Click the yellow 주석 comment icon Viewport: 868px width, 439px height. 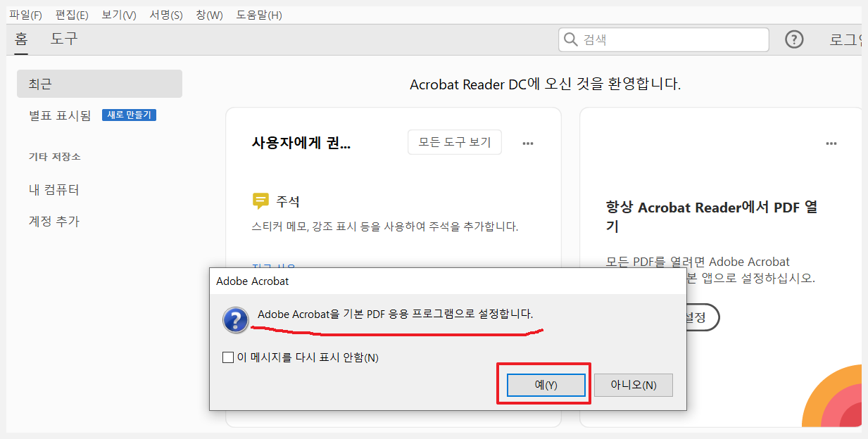[x=260, y=202]
